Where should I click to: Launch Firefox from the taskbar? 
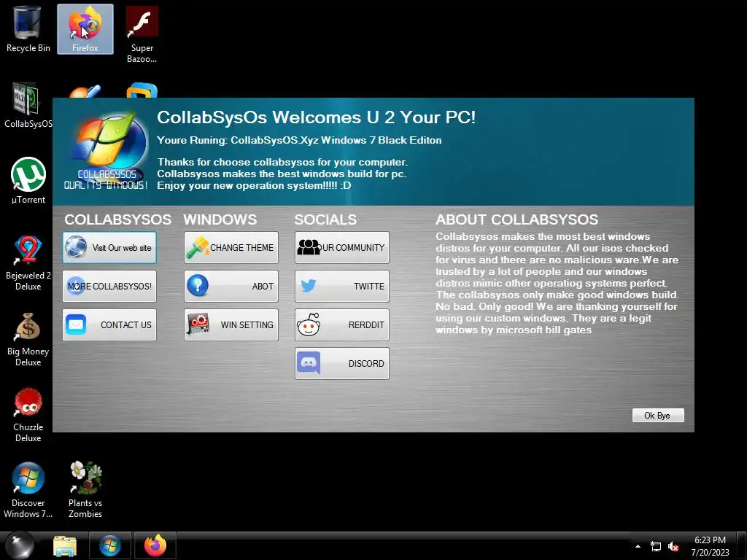pos(155,546)
